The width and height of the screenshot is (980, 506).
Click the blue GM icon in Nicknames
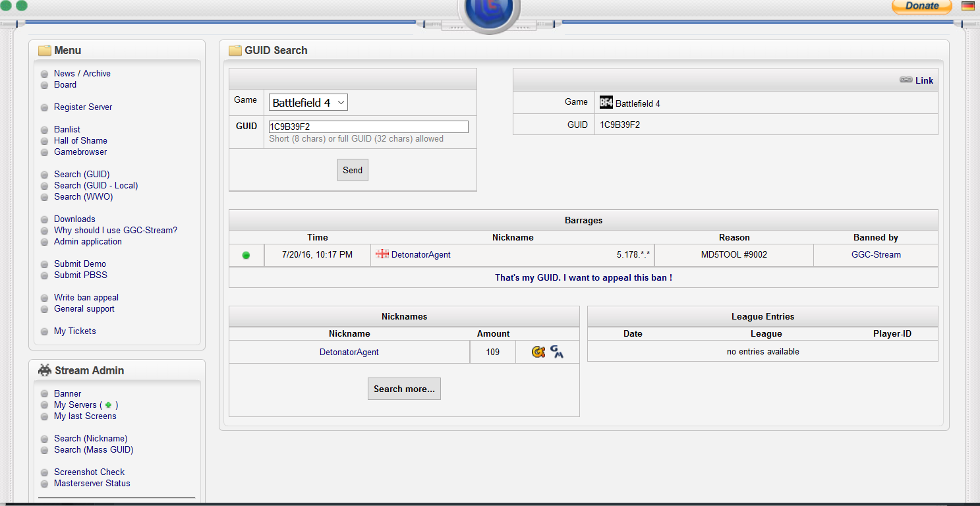point(557,352)
